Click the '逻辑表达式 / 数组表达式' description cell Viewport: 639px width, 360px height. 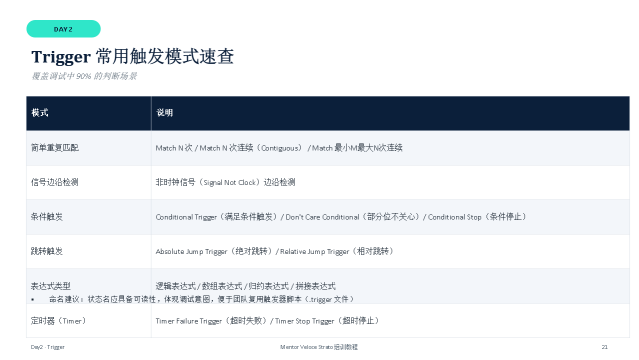pos(390,286)
